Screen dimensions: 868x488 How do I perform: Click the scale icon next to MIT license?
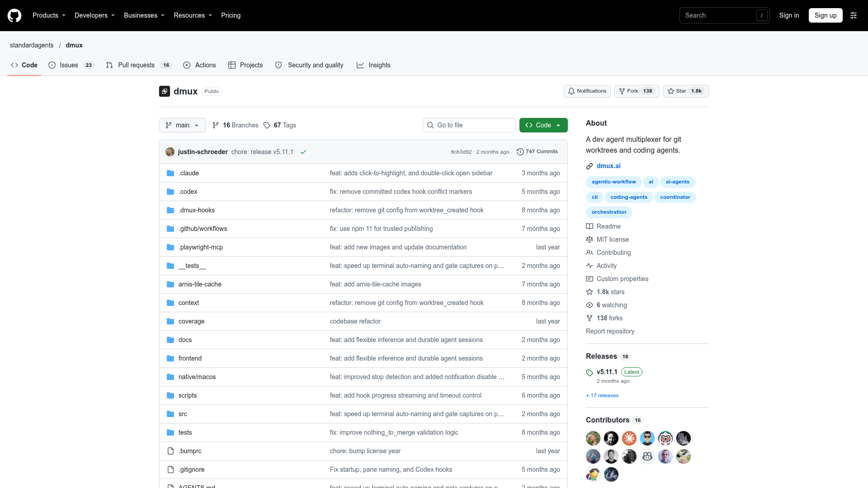(590, 239)
